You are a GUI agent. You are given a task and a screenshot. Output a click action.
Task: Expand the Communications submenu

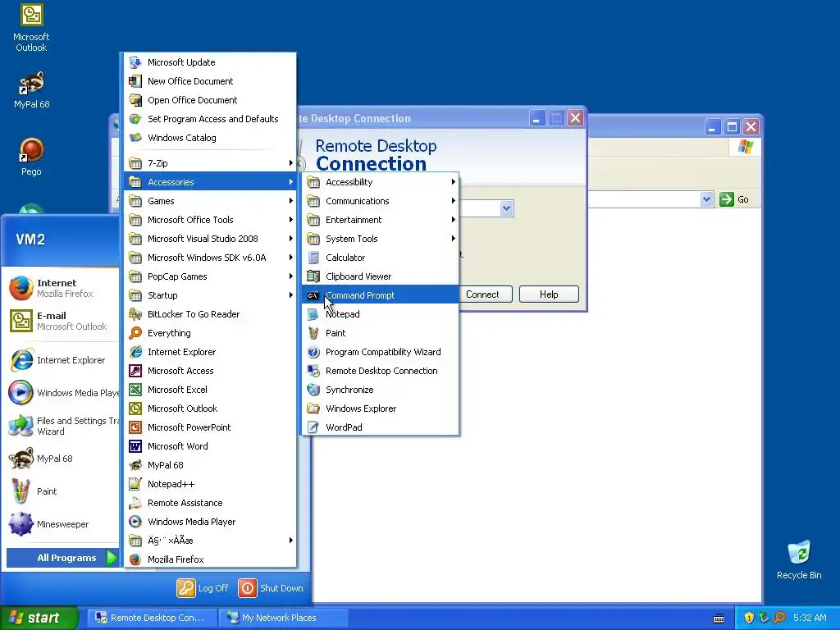coord(381,201)
